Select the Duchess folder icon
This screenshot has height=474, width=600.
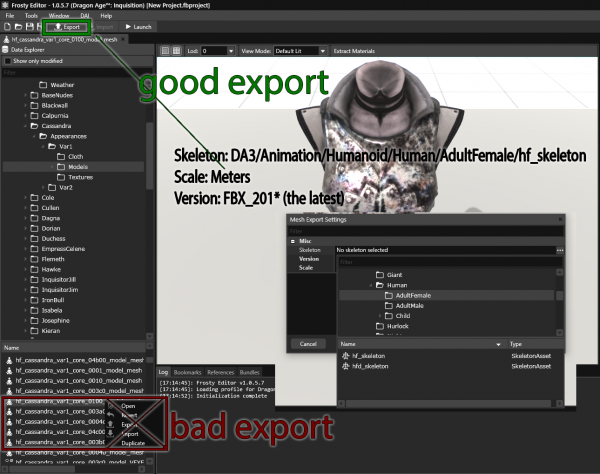click(34, 238)
